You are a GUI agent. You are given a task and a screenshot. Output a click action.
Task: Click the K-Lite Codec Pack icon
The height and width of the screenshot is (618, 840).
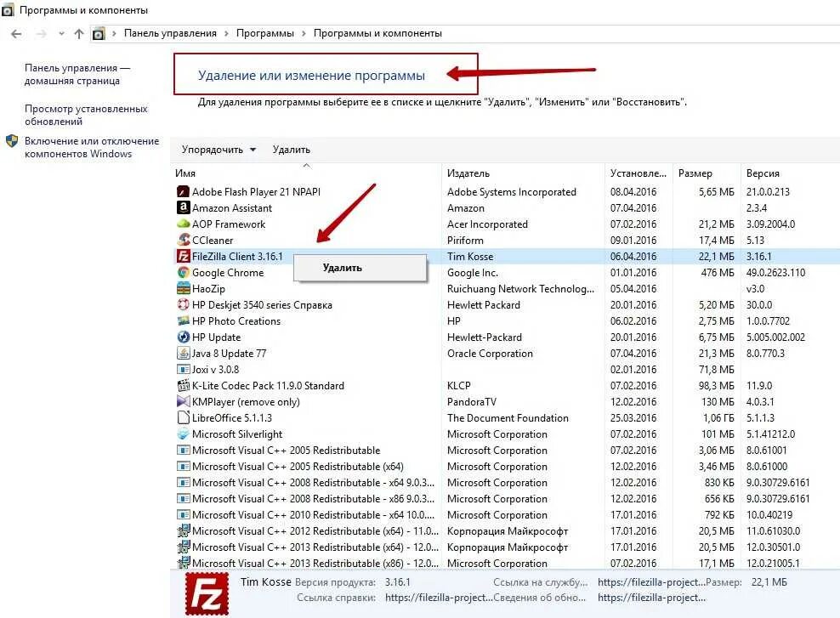click(x=183, y=386)
